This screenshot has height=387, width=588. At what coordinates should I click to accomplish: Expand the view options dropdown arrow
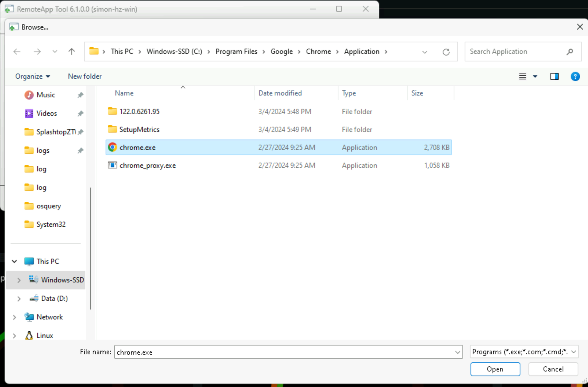(x=535, y=77)
